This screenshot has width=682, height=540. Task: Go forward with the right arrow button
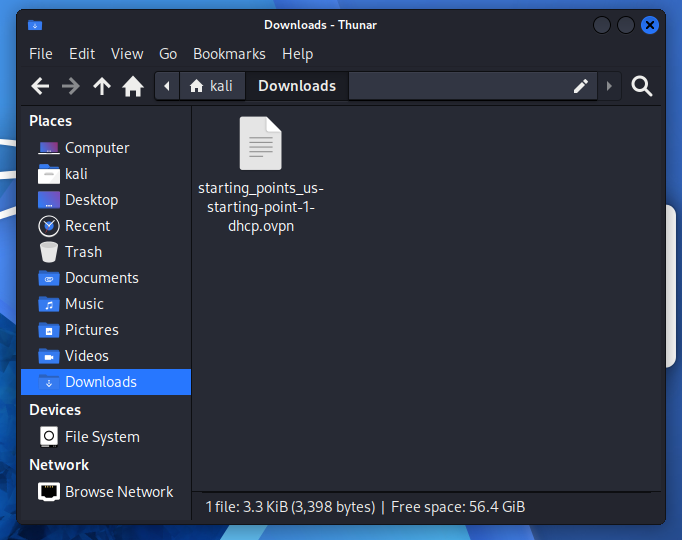71,86
